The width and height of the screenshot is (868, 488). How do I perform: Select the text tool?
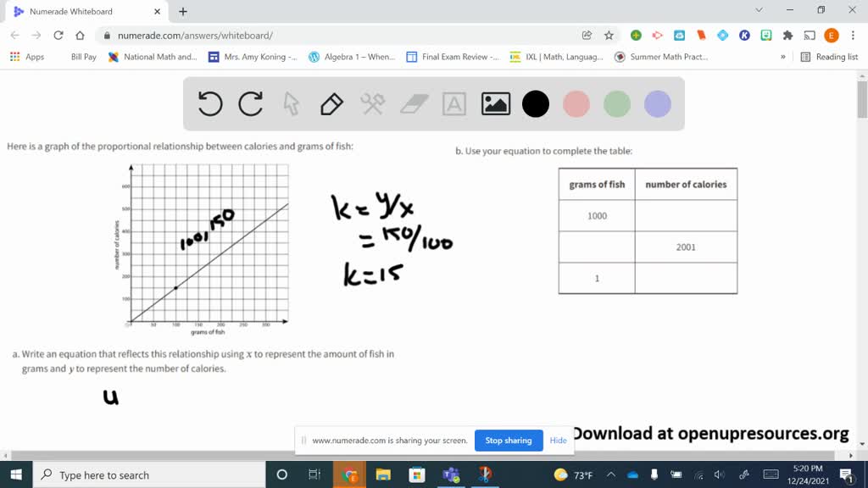[x=453, y=103]
